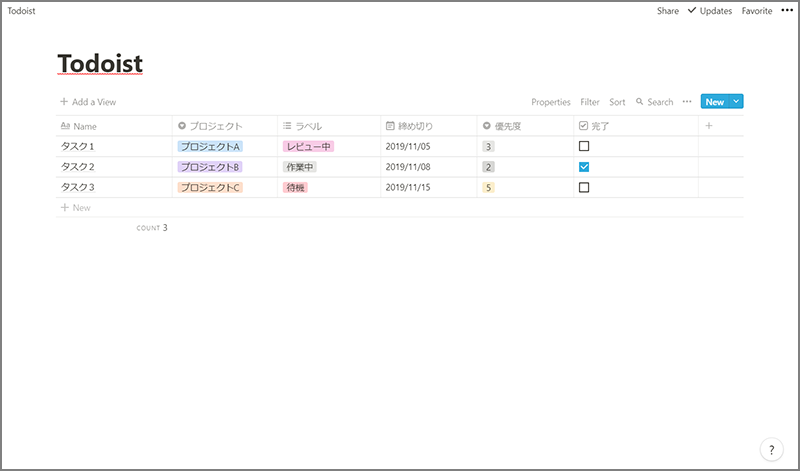Open the Filter menu

coord(589,102)
